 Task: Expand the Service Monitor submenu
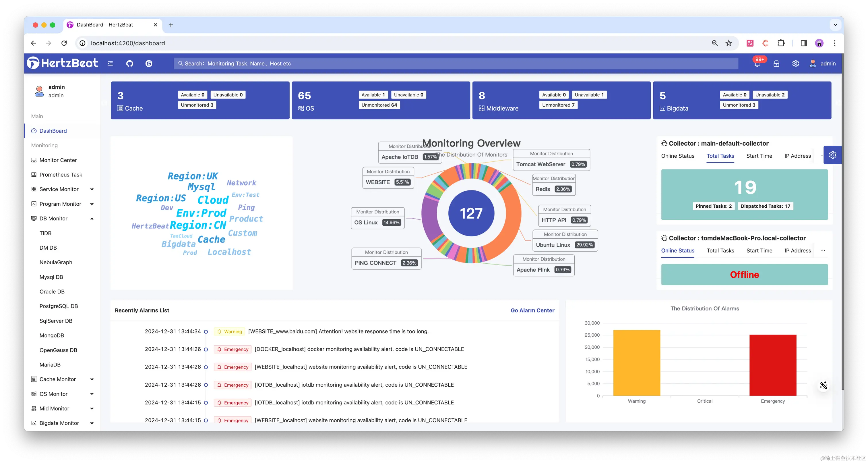[92, 189]
